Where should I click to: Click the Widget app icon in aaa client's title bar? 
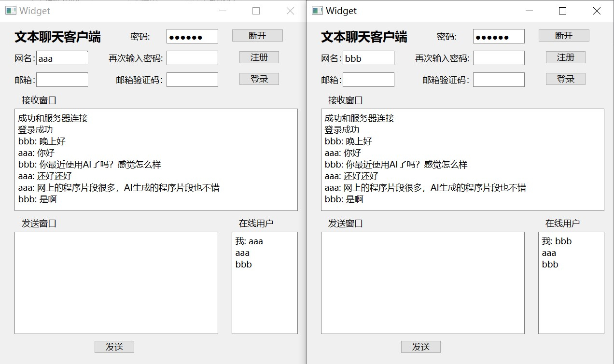coord(11,11)
